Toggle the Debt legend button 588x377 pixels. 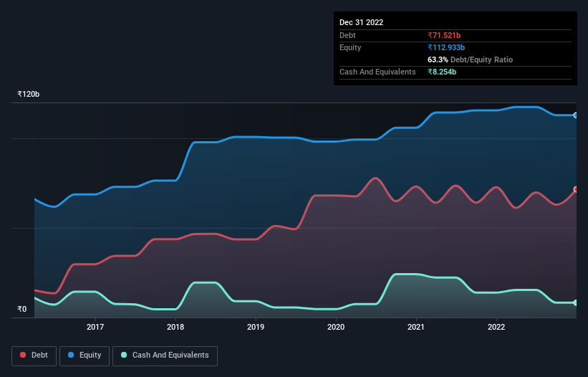(34, 355)
